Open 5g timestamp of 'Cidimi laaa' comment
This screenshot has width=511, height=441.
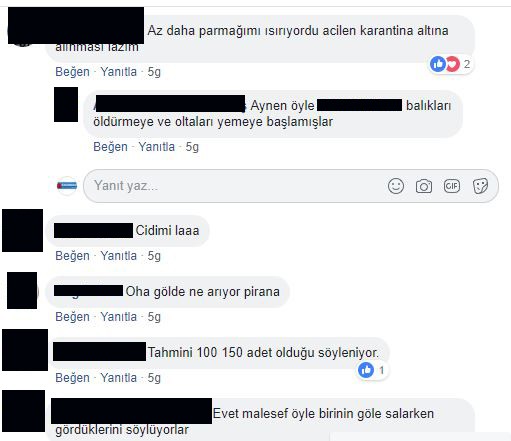(154, 256)
